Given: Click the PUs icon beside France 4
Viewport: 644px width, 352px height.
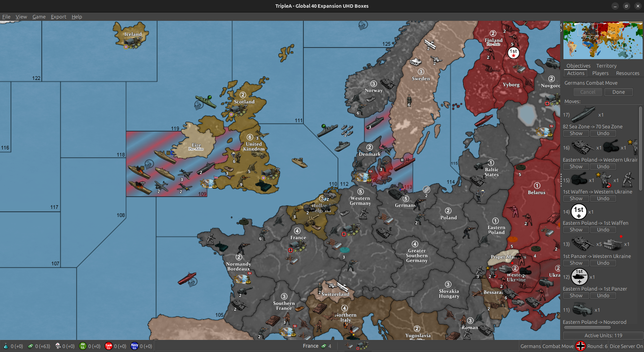Looking at the screenshot, I should (324, 346).
